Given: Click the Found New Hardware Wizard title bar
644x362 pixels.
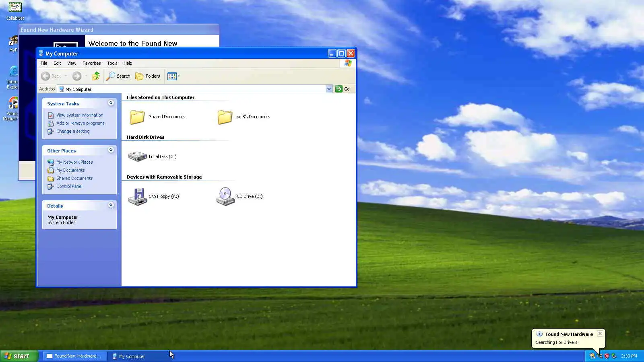Looking at the screenshot, I should coord(119,30).
